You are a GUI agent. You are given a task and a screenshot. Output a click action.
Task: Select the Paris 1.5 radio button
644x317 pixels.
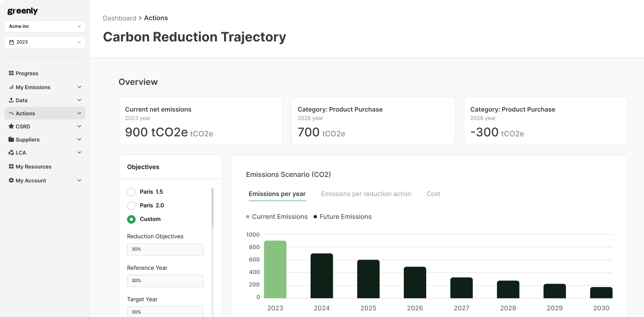point(131,192)
